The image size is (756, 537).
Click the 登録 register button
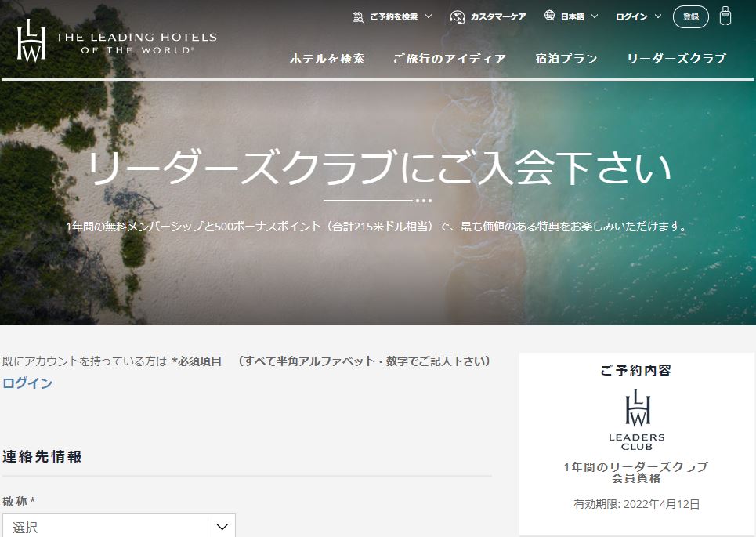coord(690,17)
